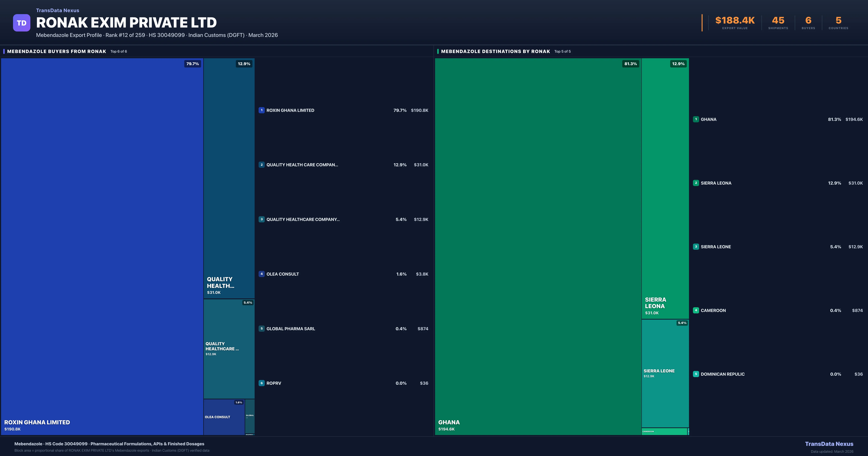This screenshot has height=456, width=868.
Task: Click rank badge 6 beside ROPRV
Action: click(261, 383)
